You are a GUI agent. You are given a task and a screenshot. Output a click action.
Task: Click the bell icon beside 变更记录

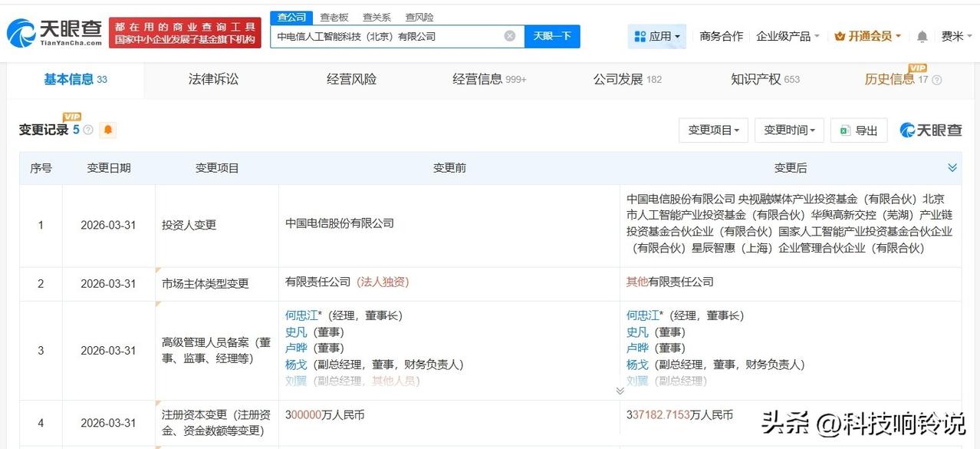[x=107, y=130]
